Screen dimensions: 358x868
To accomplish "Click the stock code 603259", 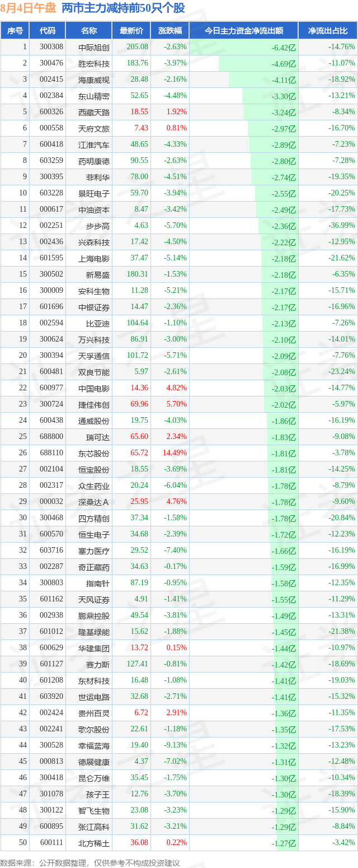I will click(51, 161).
